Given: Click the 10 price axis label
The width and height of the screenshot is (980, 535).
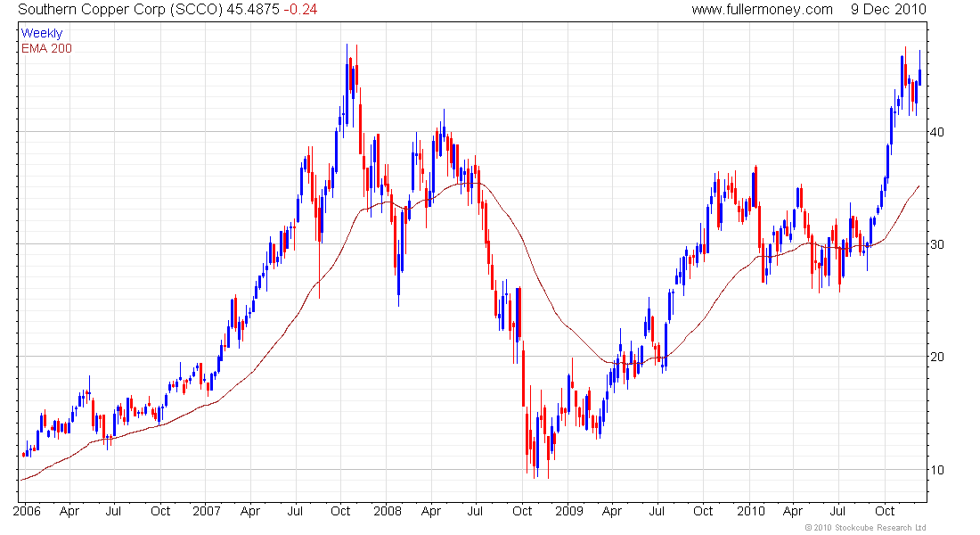Looking at the screenshot, I should (x=937, y=470).
